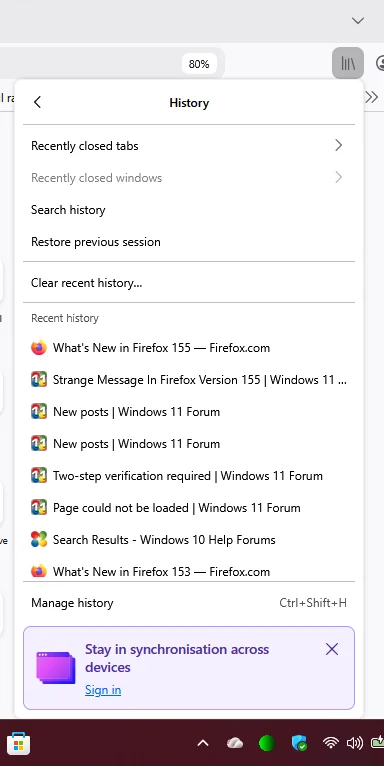
Task: Click the Library toolbar icon
Action: click(348, 63)
